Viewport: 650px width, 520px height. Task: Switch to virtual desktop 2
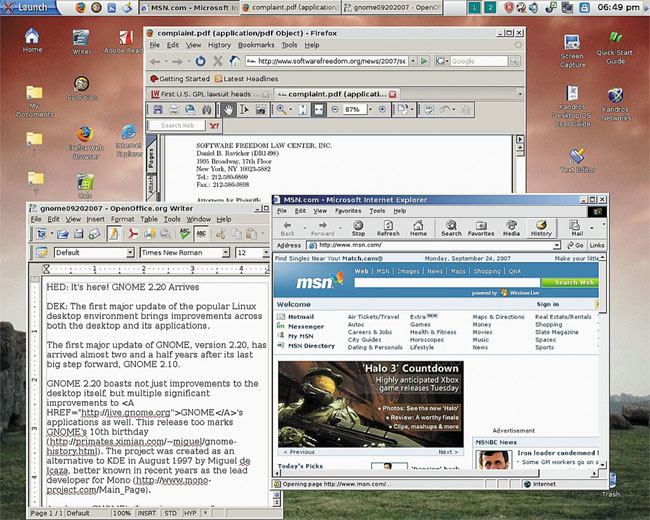(490, 7)
